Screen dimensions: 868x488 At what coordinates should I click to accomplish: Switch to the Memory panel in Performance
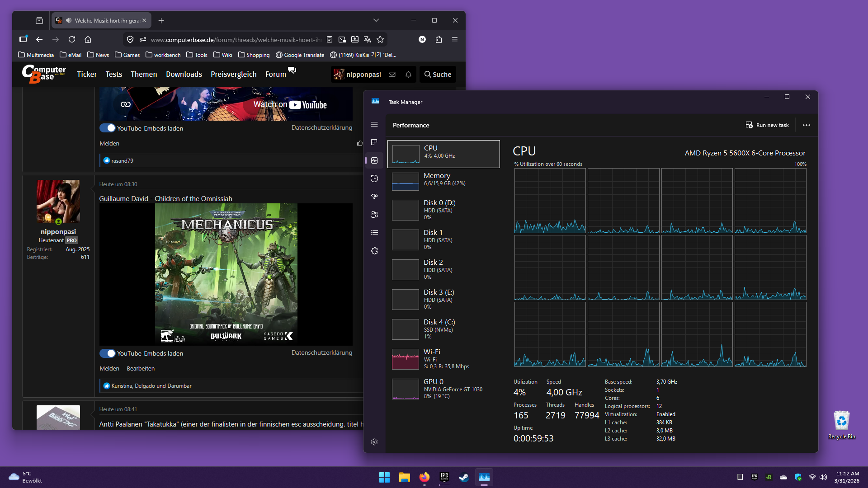point(444,180)
